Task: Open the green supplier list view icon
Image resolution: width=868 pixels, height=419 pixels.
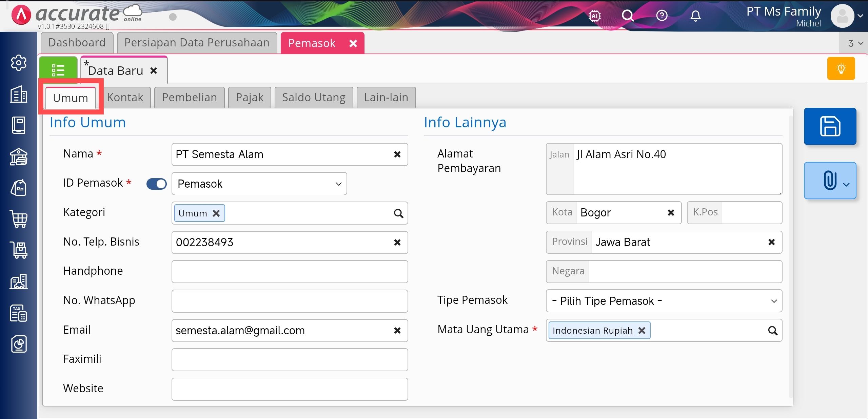Action: point(58,69)
